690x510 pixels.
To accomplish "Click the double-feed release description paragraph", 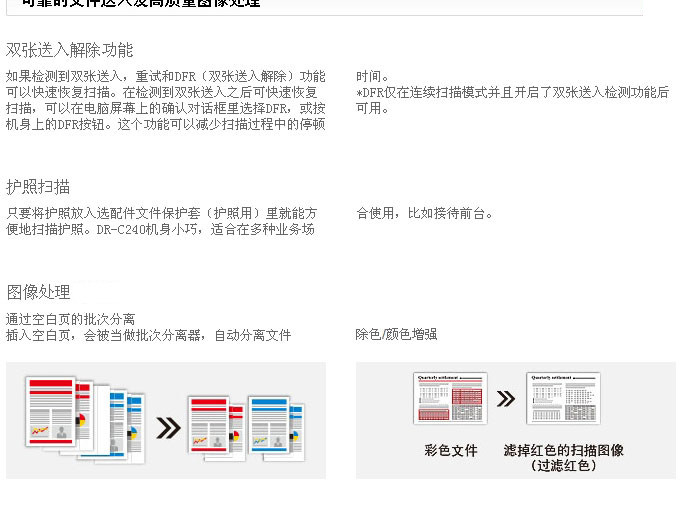I will pyautogui.click(x=165, y=100).
